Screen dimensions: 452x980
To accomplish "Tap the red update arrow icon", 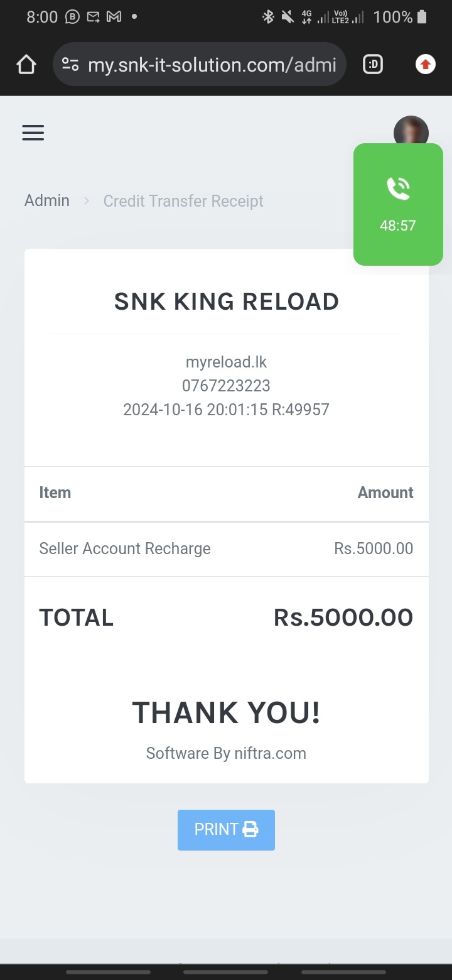I will 426,64.
